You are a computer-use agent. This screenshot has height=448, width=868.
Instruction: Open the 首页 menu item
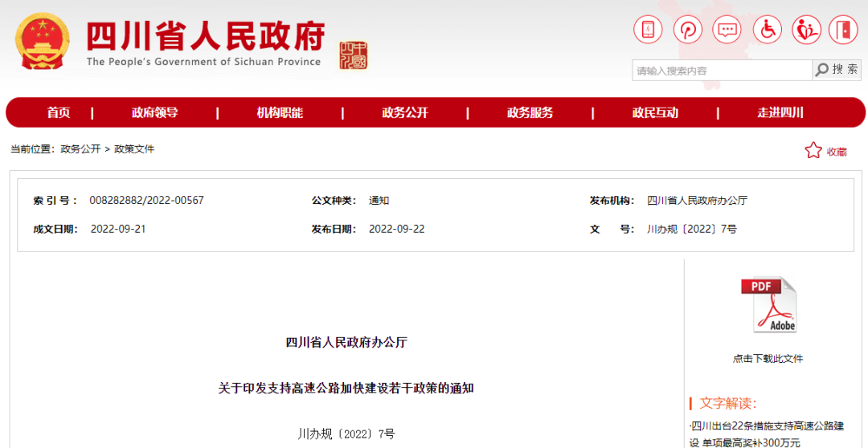[59, 113]
